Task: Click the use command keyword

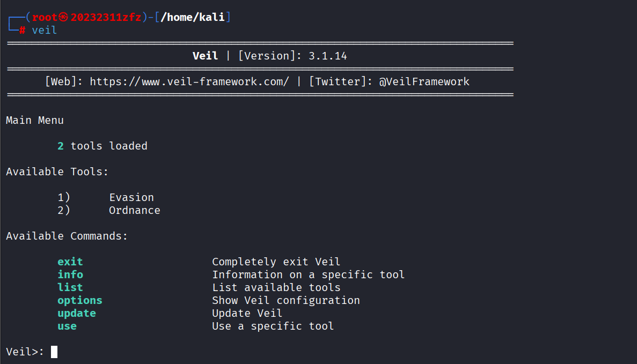Action: coord(67,326)
